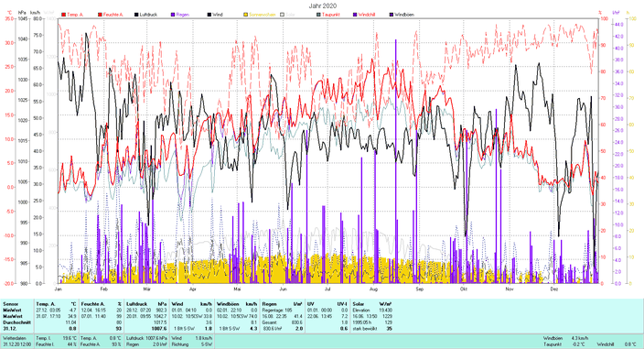Click the Nov month axis label
644x349 pixels.
pos(510,289)
